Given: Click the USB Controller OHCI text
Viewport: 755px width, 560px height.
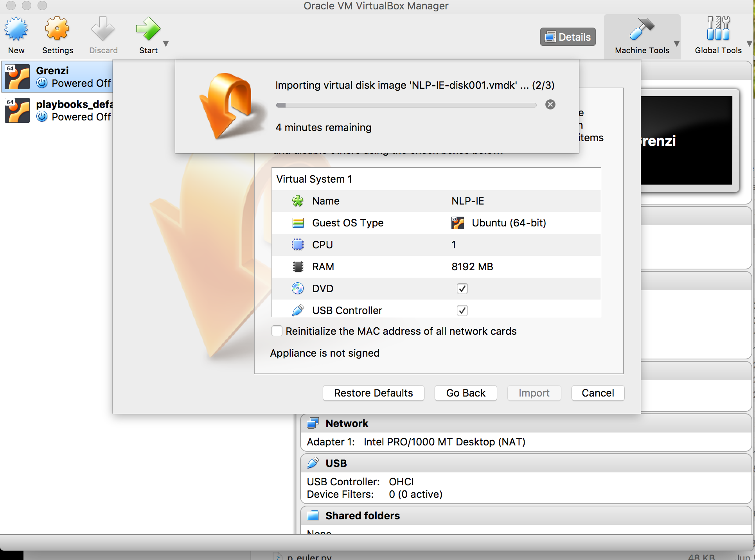Looking at the screenshot, I should 360,482.
